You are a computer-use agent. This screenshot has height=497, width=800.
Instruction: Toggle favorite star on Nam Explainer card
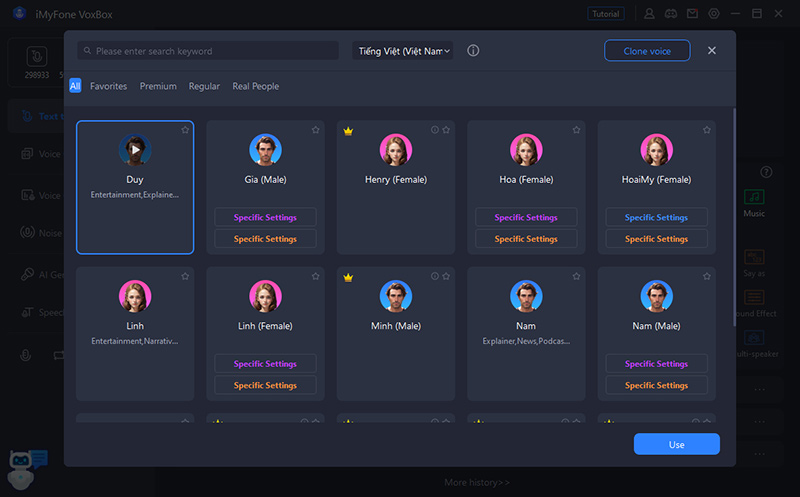pyautogui.click(x=577, y=277)
